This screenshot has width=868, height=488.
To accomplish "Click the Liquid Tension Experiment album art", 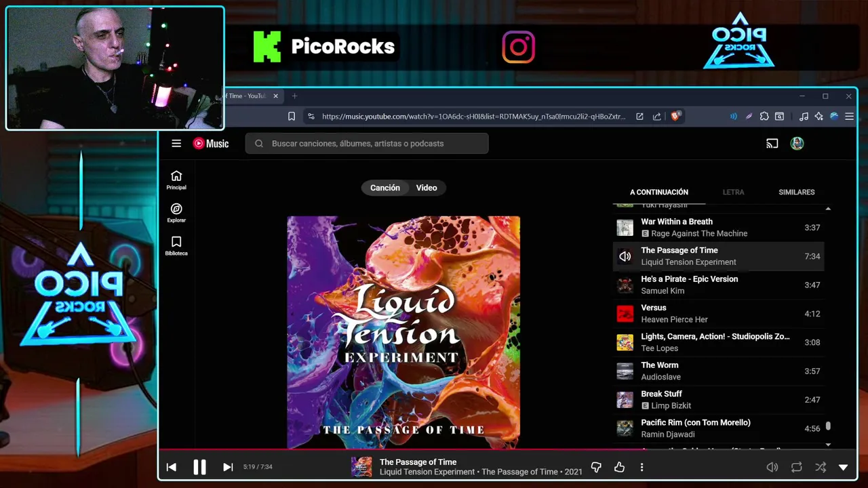I will pyautogui.click(x=403, y=332).
